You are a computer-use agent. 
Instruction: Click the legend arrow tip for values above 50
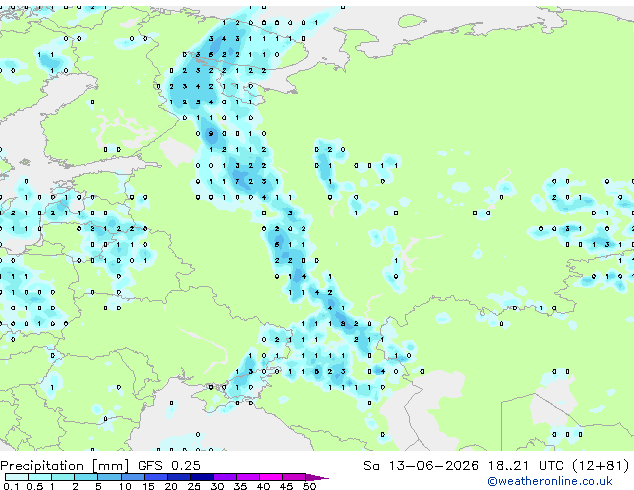317,477
